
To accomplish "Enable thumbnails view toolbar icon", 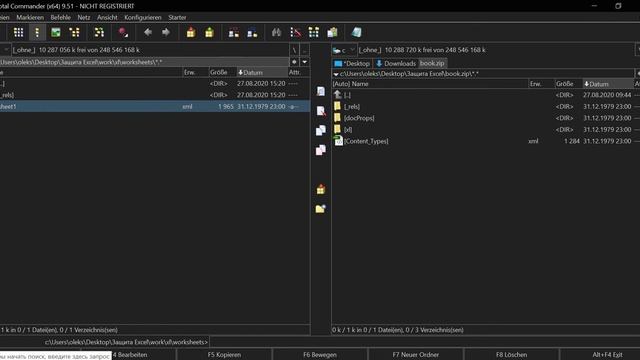I will [x=56, y=32].
